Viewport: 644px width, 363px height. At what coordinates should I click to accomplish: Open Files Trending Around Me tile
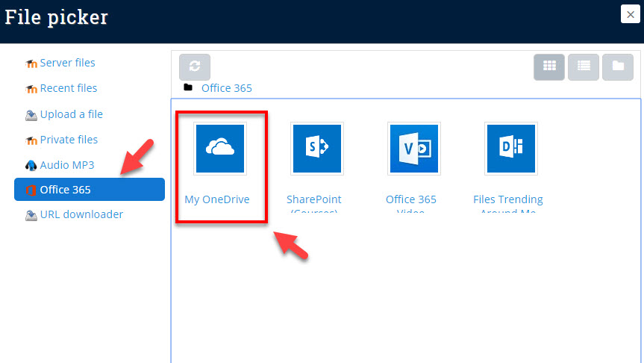coord(511,149)
